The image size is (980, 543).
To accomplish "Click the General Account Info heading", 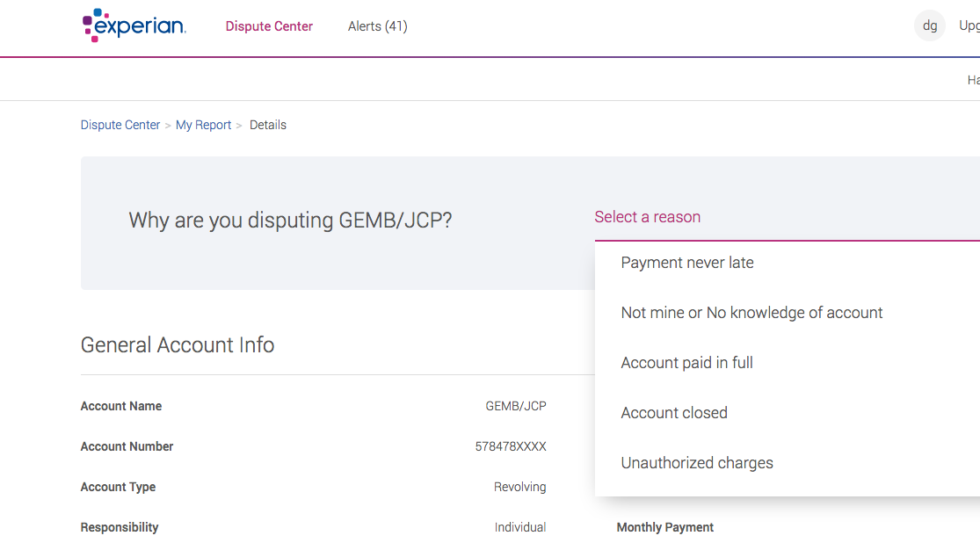I will [178, 345].
